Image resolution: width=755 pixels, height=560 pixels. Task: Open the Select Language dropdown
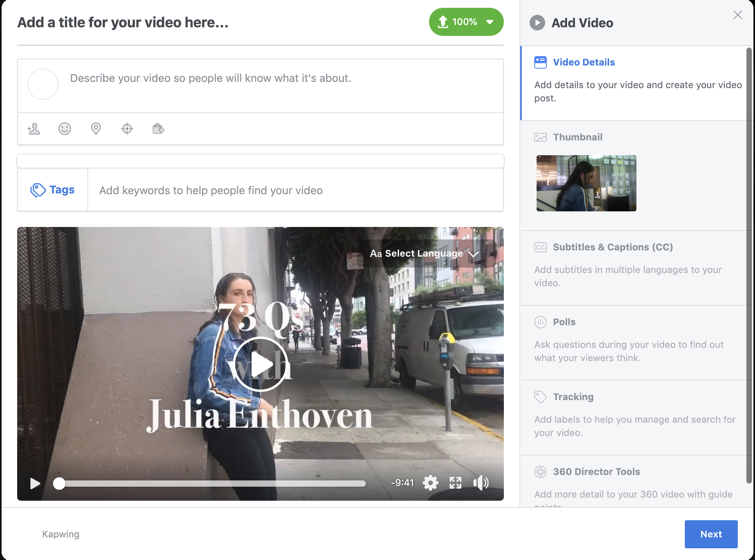[424, 253]
